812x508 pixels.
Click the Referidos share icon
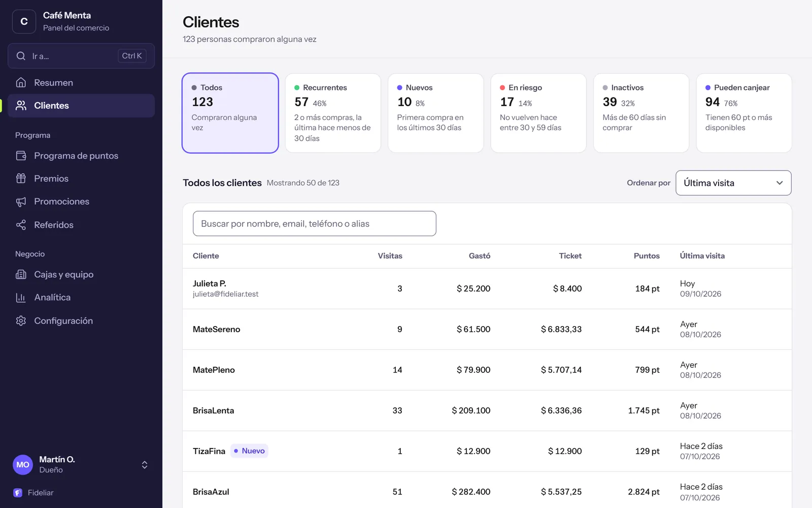[x=21, y=225]
